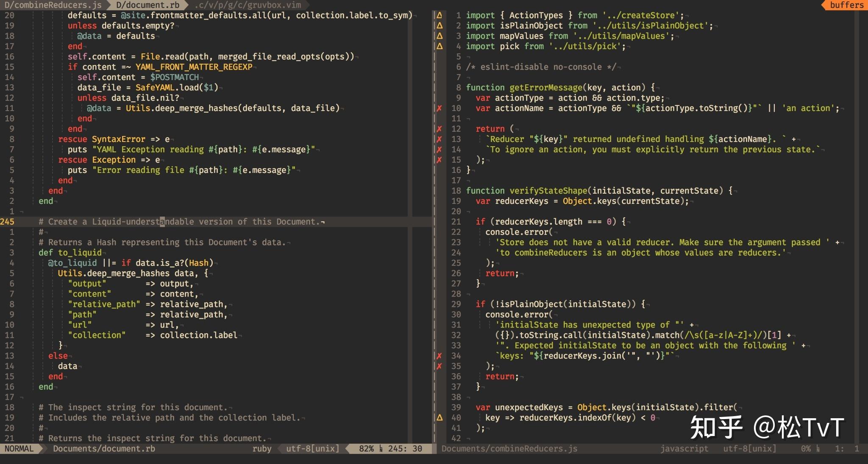Select the D/document.rb buffer tab
The image size is (868, 464).
click(147, 5)
